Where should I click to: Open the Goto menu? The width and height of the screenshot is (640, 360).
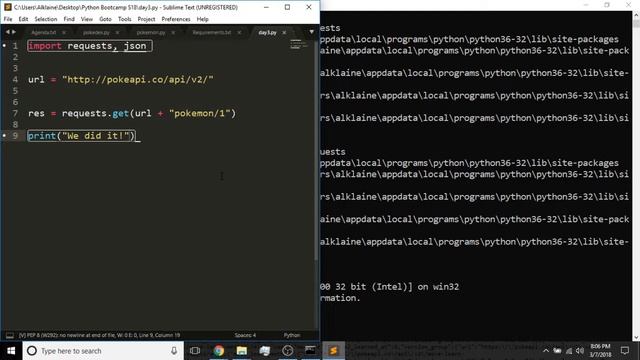(x=105, y=19)
